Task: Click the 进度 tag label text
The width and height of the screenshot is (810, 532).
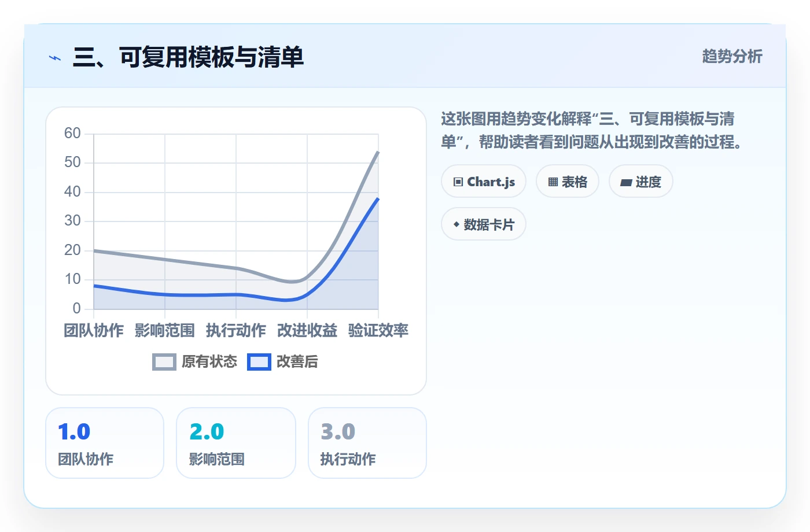Action: [649, 182]
